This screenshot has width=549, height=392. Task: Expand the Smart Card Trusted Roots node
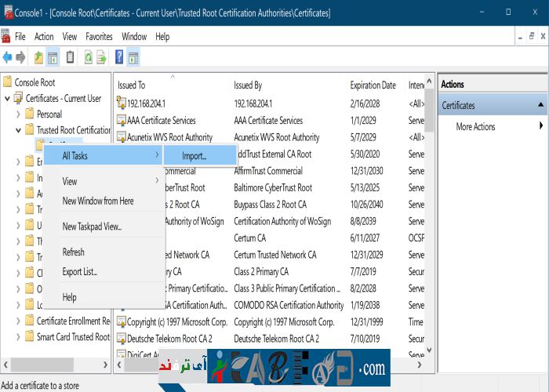tap(19, 337)
